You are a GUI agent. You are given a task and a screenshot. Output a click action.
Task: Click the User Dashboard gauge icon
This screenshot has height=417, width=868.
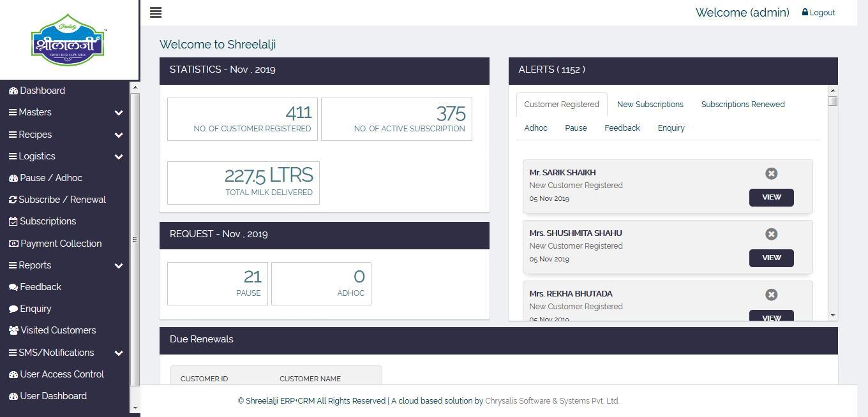pos(13,396)
